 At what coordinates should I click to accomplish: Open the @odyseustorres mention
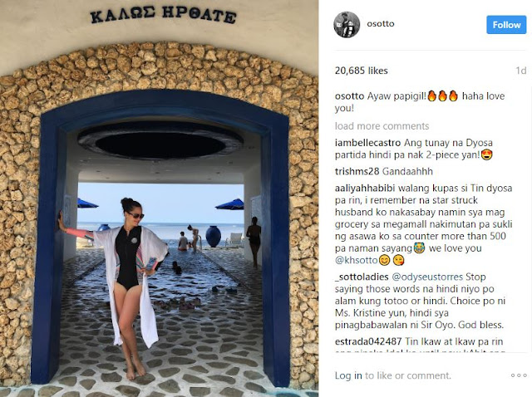pos(427,277)
